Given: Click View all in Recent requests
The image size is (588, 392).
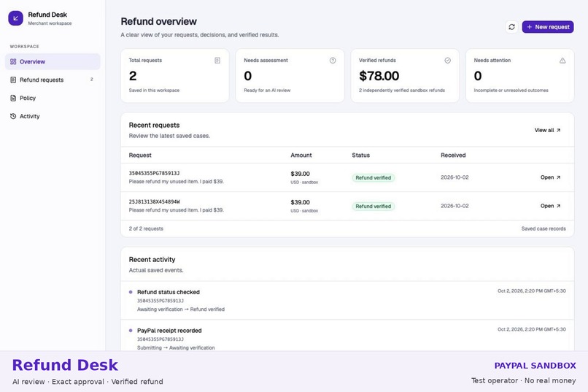Looking at the screenshot, I should (547, 130).
